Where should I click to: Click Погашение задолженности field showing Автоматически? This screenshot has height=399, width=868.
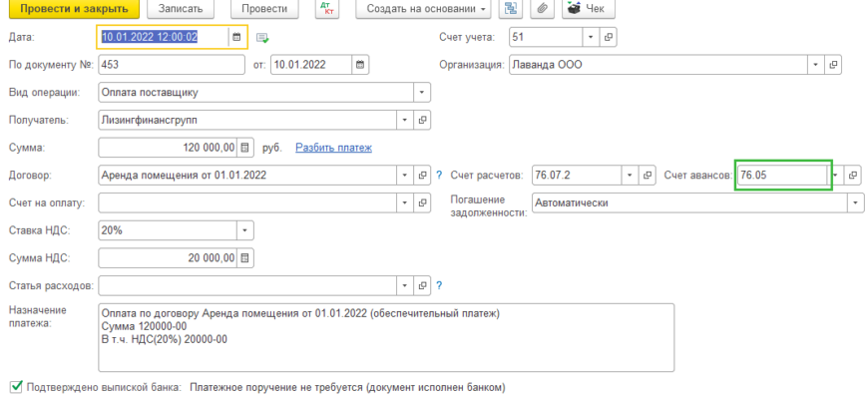[689, 203]
